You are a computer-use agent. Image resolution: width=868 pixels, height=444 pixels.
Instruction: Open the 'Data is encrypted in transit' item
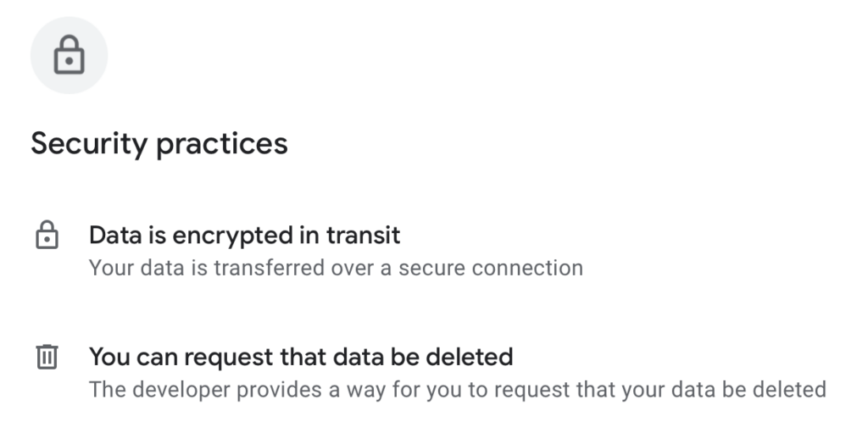pyautogui.click(x=244, y=234)
